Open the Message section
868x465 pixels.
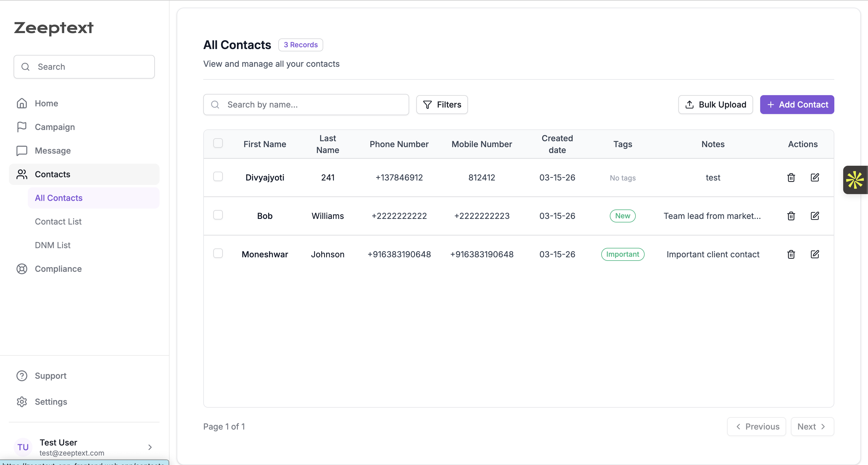84,151
